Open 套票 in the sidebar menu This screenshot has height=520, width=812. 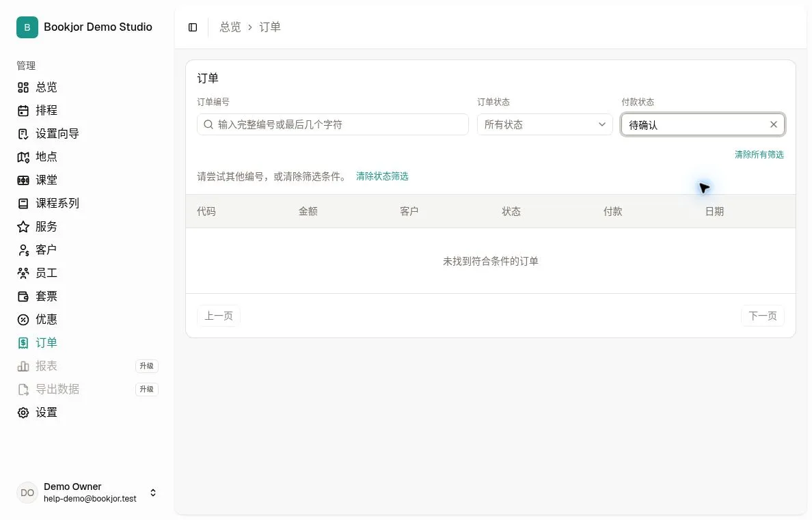(46, 297)
